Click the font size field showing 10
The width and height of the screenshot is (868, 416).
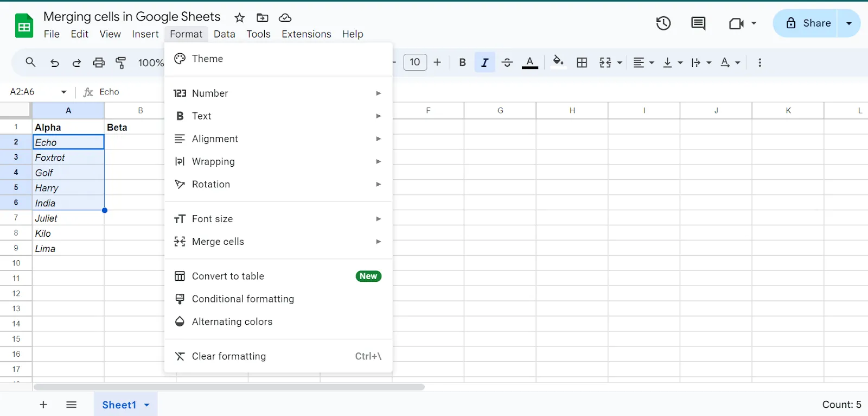click(415, 62)
